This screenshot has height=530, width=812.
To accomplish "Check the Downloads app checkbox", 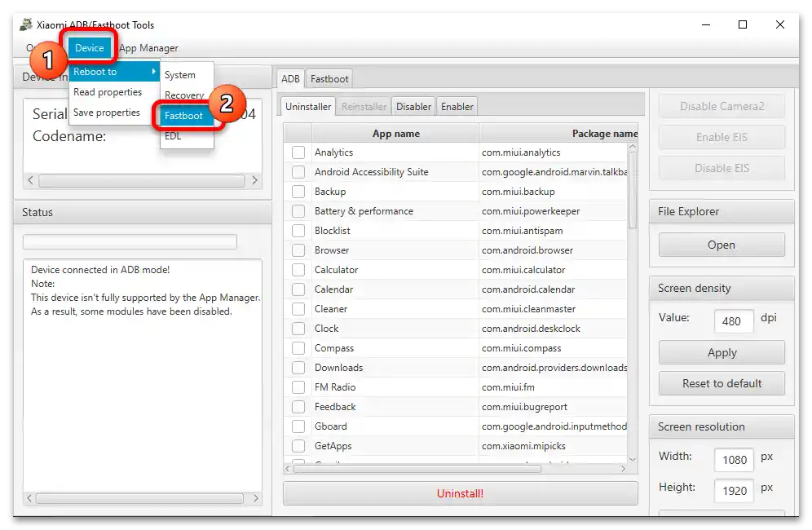I will pos(298,368).
